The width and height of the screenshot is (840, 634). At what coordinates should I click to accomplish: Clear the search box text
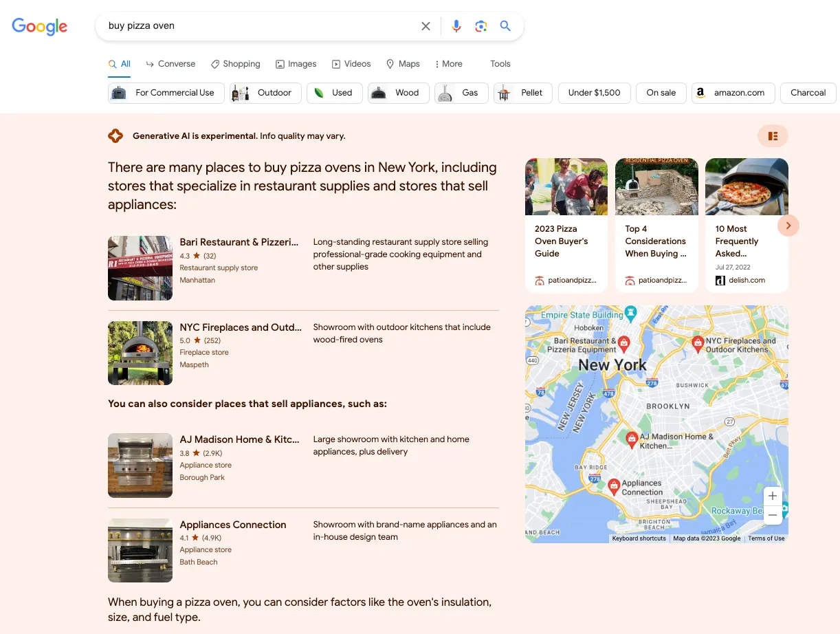425,26
